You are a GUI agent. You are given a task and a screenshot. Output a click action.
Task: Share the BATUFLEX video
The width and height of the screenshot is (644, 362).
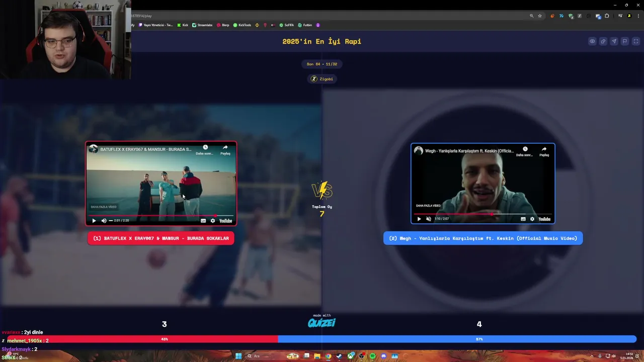[x=225, y=150]
